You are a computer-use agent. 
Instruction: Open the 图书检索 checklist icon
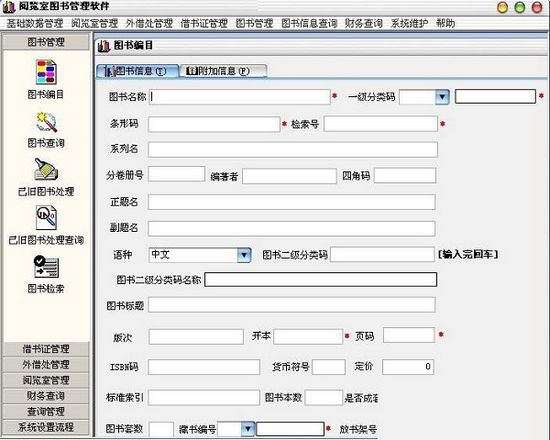(x=46, y=267)
